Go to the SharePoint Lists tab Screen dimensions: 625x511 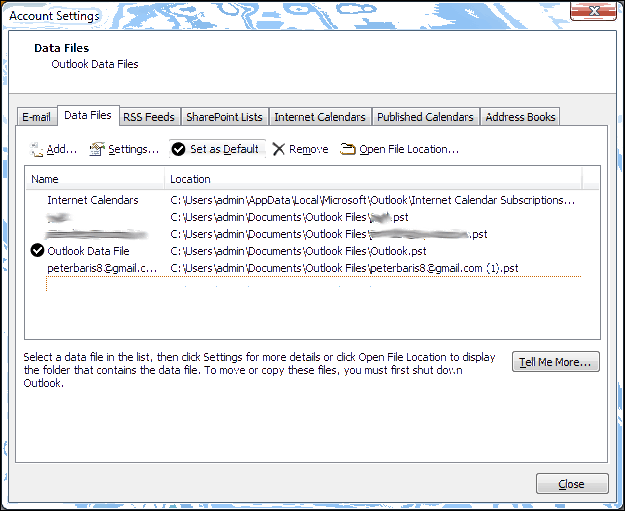coord(224,117)
